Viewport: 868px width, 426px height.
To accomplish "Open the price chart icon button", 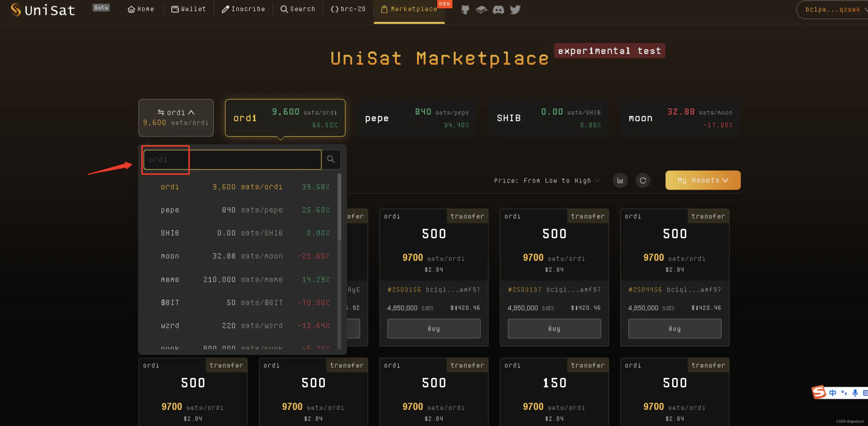I will (620, 181).
